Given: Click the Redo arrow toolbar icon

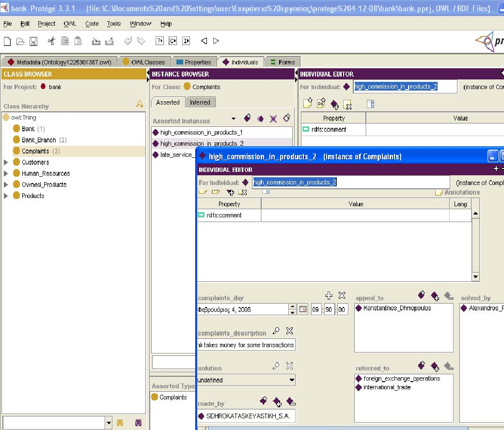Looking at the screenshot, I should coord(141,41).
